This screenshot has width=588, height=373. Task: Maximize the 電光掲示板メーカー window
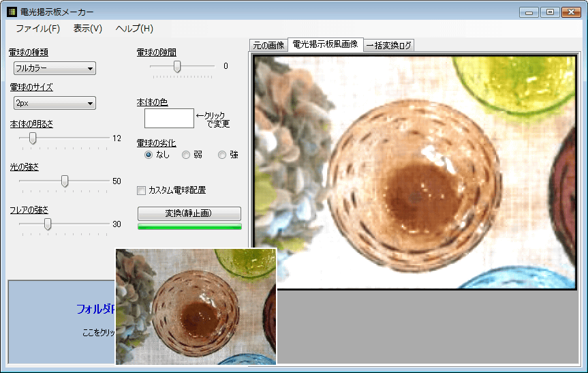tap(550, 12)
